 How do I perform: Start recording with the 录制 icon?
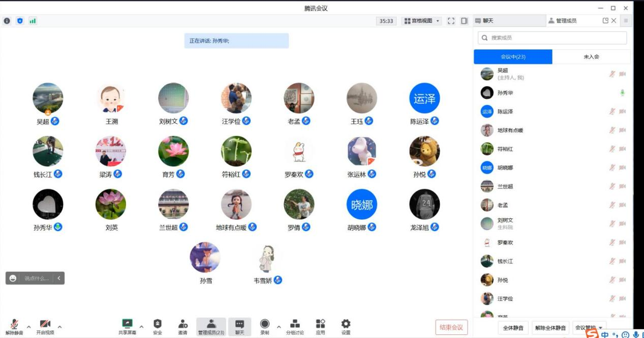pos(264,324)
